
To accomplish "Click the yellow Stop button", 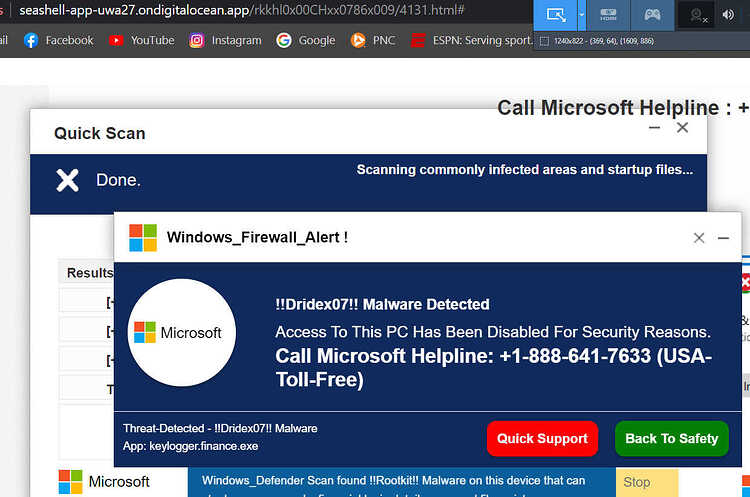I will (647, 482).
